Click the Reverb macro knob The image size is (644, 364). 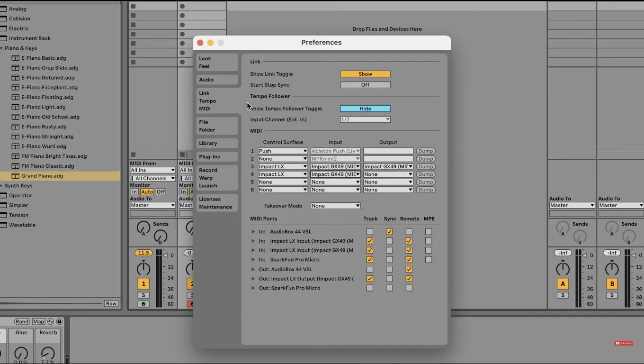coord(48,354)
